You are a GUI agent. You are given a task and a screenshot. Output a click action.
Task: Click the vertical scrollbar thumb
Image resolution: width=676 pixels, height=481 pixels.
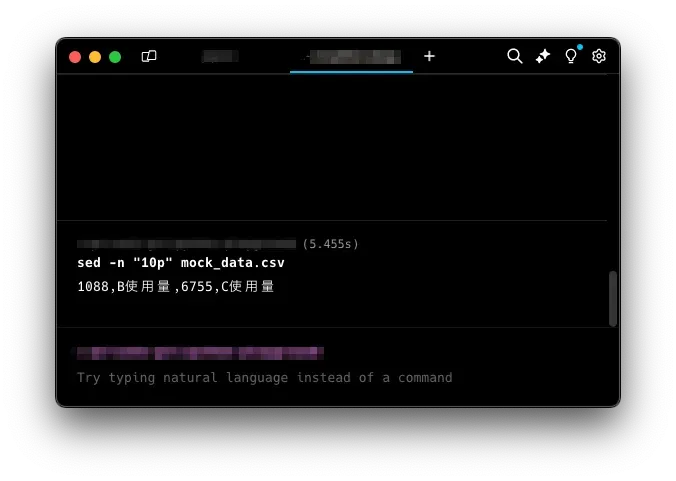613,298
